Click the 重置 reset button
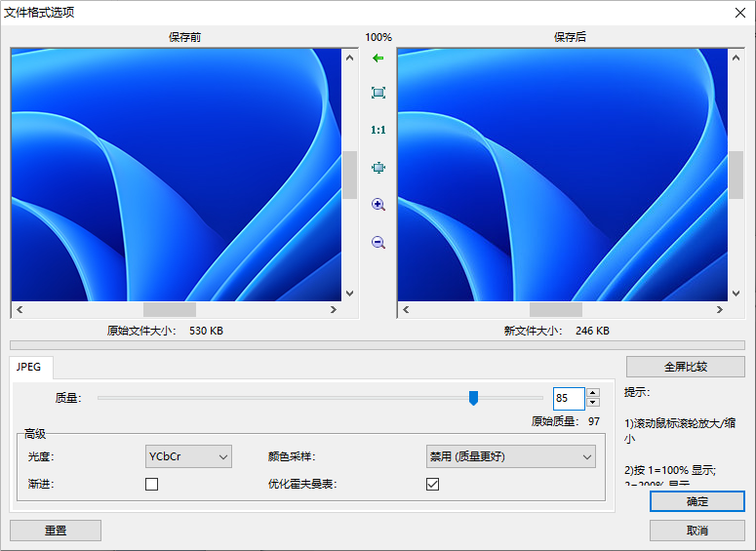Screen dimensions: 756x551 click(x=56, y=531)
